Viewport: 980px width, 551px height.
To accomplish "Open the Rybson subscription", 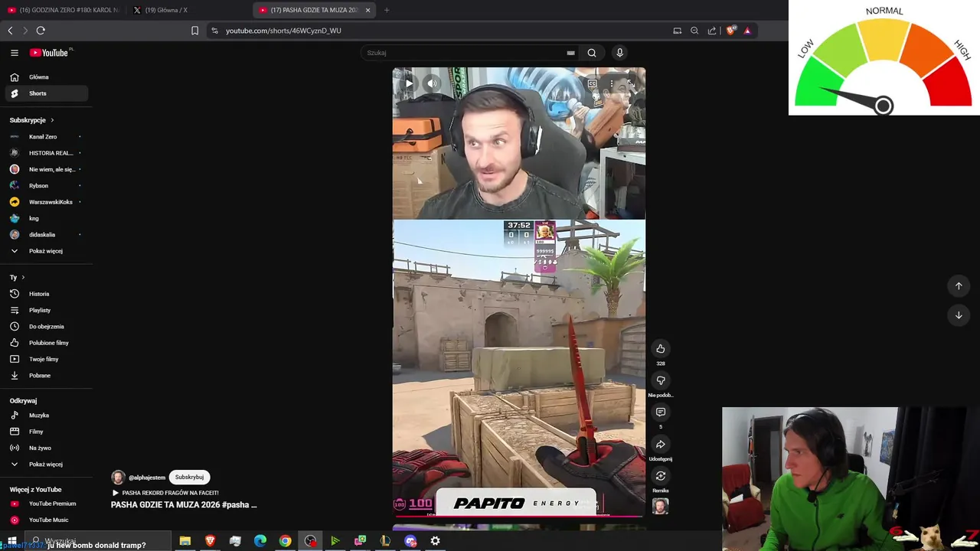I will (47, 186).
